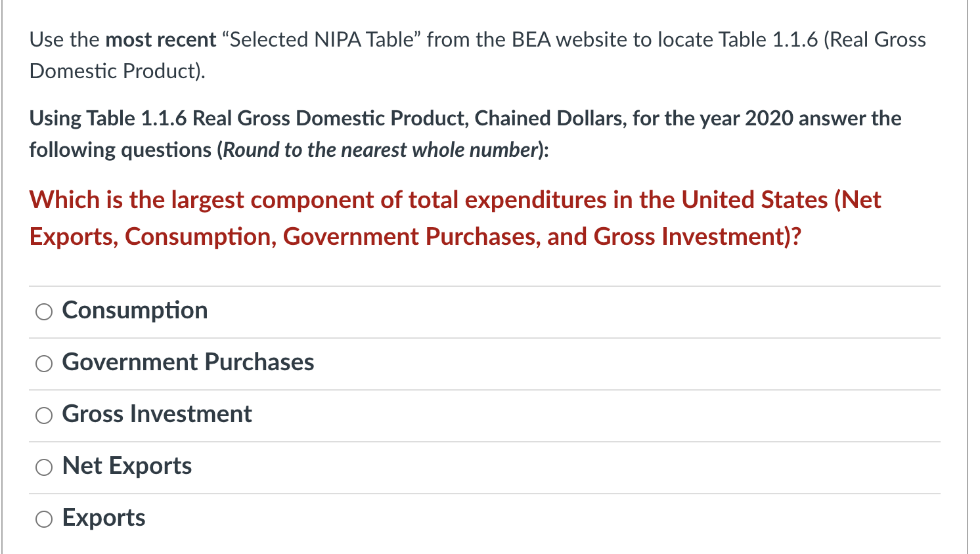Choose the Gross Investment radio button
The height and width of the screenshot is (554, 980).
[x=44, y=415]
